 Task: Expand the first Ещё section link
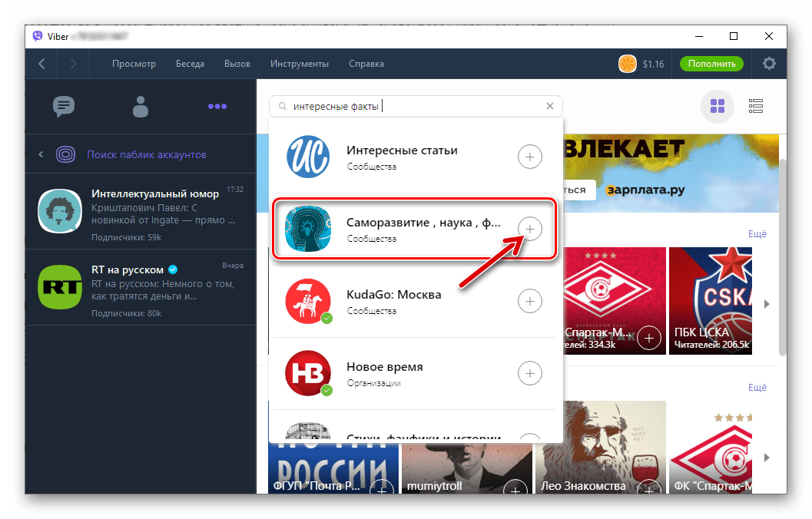757,234
